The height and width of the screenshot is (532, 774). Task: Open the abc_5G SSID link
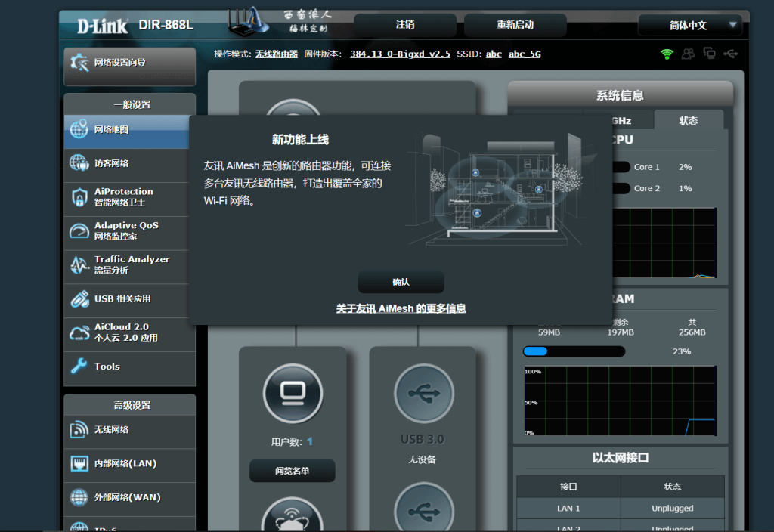pyautogui.click(x=525, y=54)
